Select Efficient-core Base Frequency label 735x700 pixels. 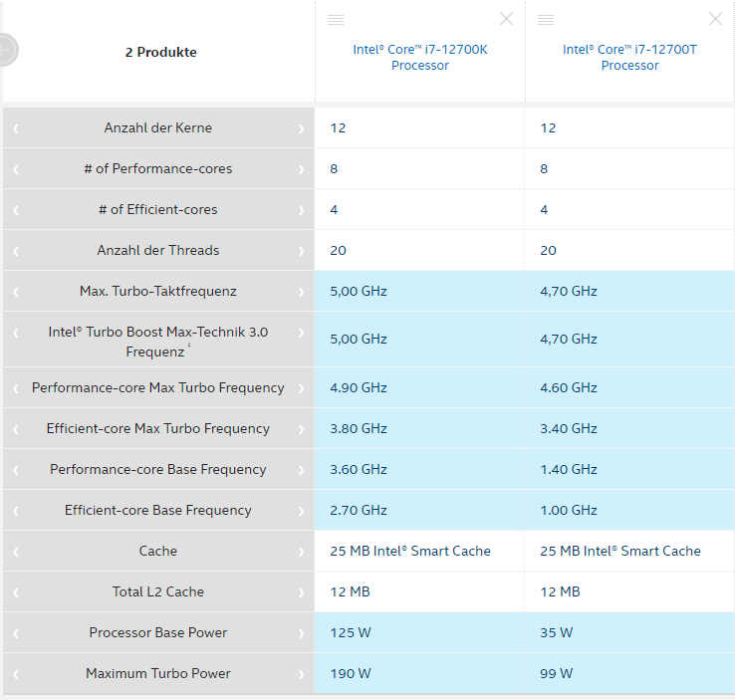[x=158, y=510]
